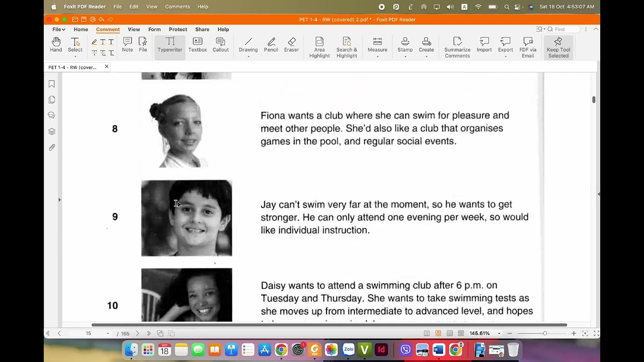Image resolution: width=644 pixels, height=362 pixels.
Task: Expand the Create dropdown arrow
Action: coord(426,56)
